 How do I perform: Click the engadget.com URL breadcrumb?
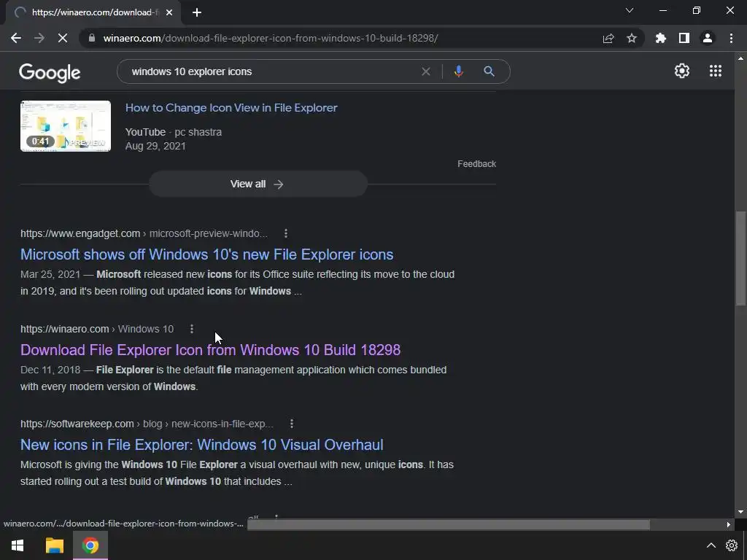click(144, 233)
